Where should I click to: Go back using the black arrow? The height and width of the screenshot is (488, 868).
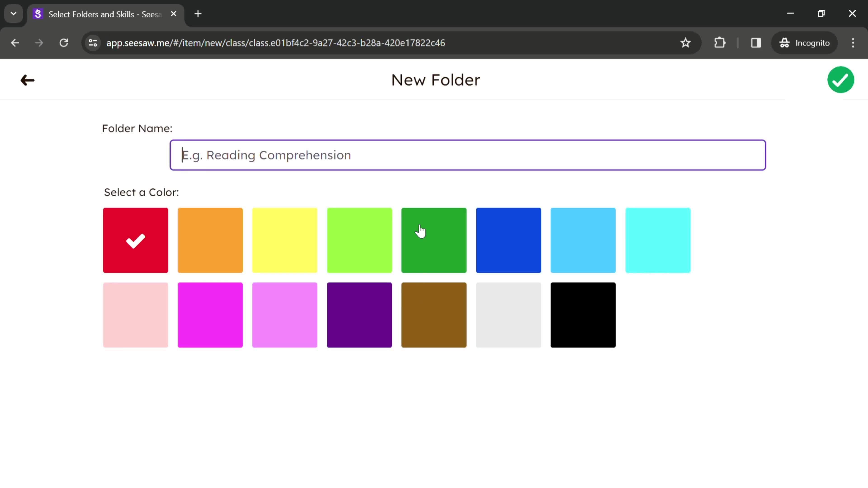click(27, 80)
